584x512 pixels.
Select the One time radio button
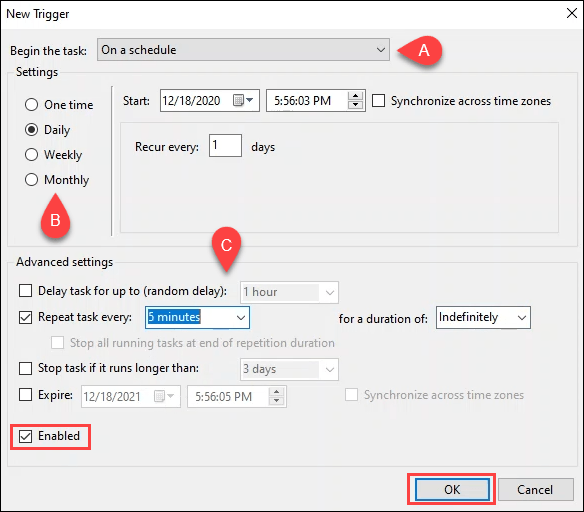(31, 105)
